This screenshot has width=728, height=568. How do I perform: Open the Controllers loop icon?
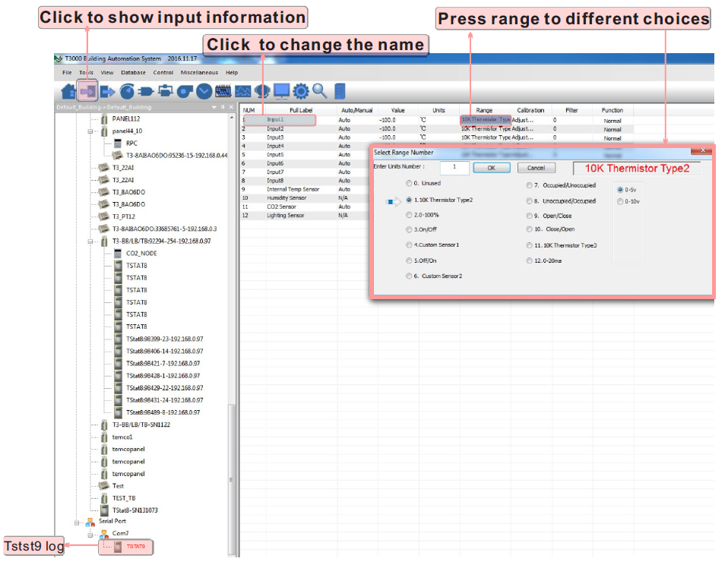click(166, 90)
